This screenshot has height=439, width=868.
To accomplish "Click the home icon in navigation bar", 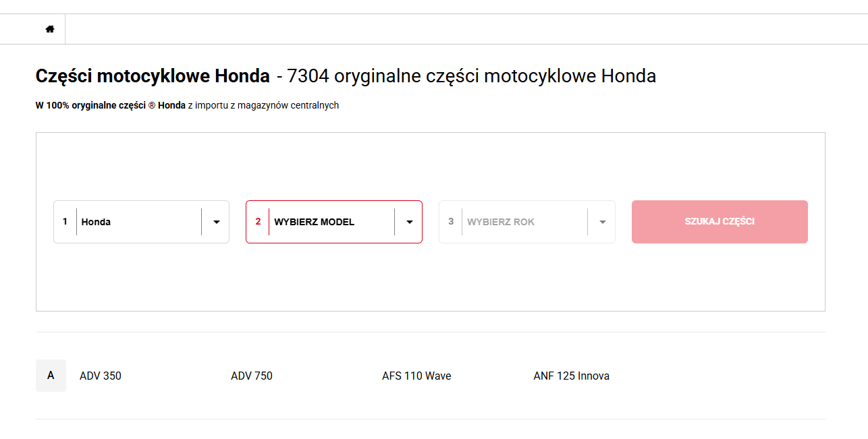I will [x=50, y=29].
